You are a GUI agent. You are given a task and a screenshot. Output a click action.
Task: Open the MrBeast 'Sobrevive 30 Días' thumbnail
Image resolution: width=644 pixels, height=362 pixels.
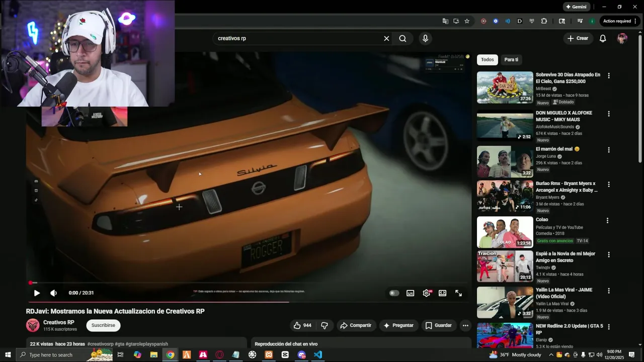(x=505, y=87)
